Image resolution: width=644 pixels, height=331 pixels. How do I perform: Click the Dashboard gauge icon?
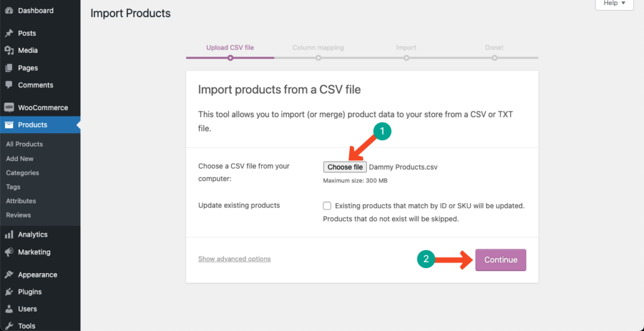click(9, 11)
